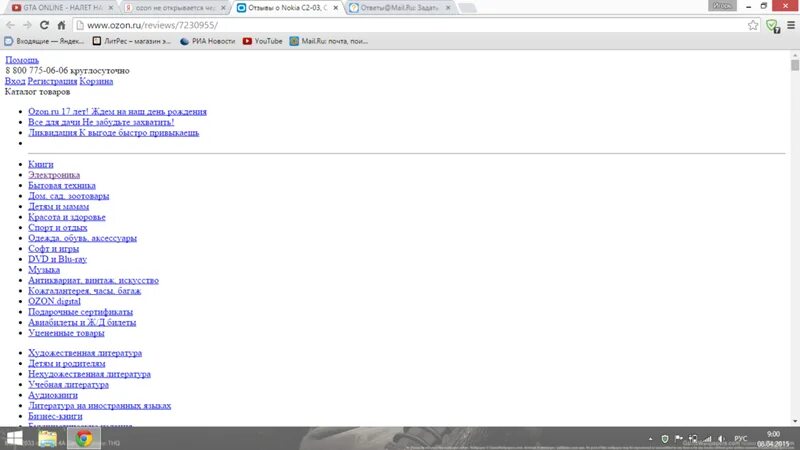The height and width of the screenshot is (450, 800).
Task: Open the OZON.digital link
Action: click(55, 302)
